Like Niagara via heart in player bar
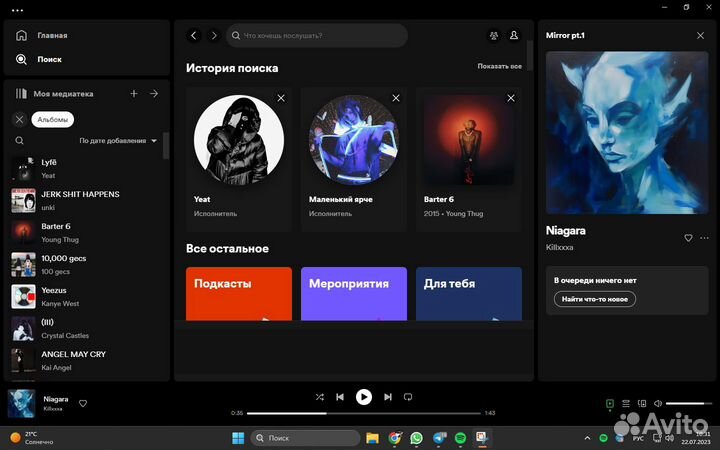 [83, 403]
